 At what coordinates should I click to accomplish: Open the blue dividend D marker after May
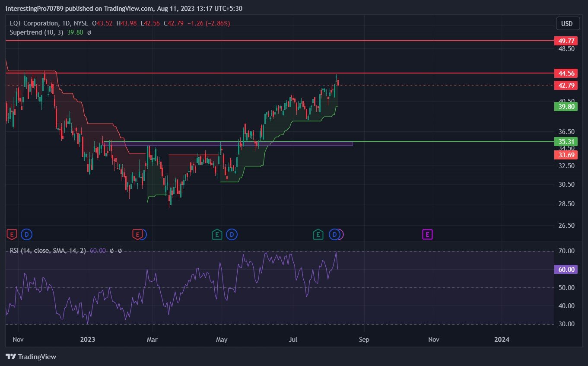tap(232, 235)
